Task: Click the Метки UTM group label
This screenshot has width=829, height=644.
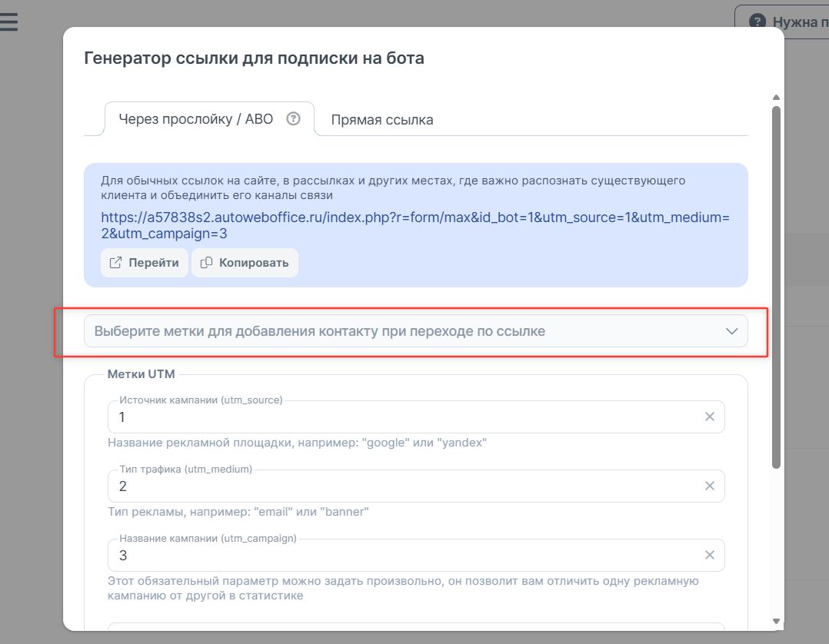Action: click(x=141, y=374)
